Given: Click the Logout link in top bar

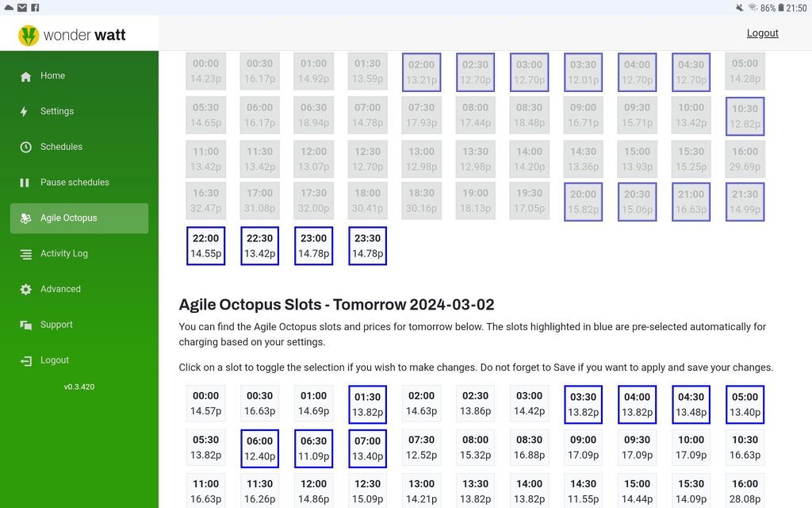Looking at the screenshot, I should [x=762, y=33].
